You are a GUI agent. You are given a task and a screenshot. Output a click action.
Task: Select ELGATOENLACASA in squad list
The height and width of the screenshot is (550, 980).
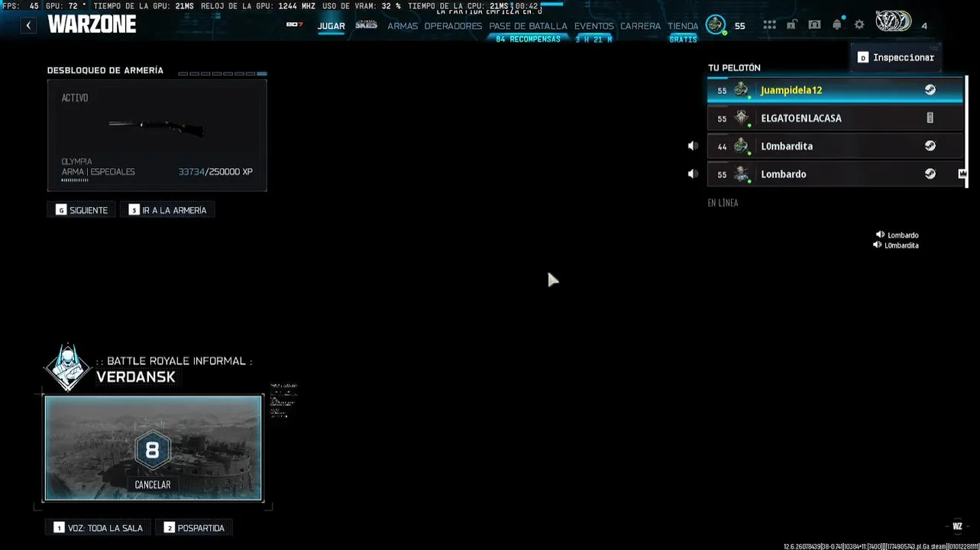[x=836, y=118]
